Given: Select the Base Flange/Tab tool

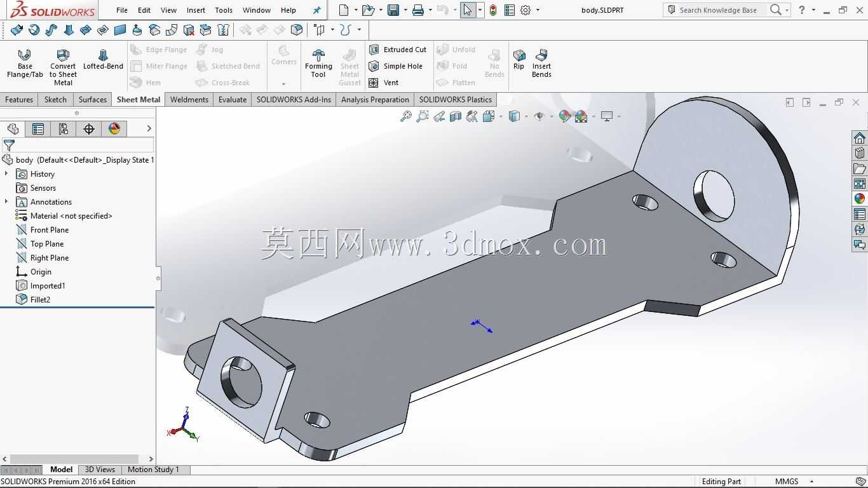Looking at the screenshot, I should coord(25,64).
